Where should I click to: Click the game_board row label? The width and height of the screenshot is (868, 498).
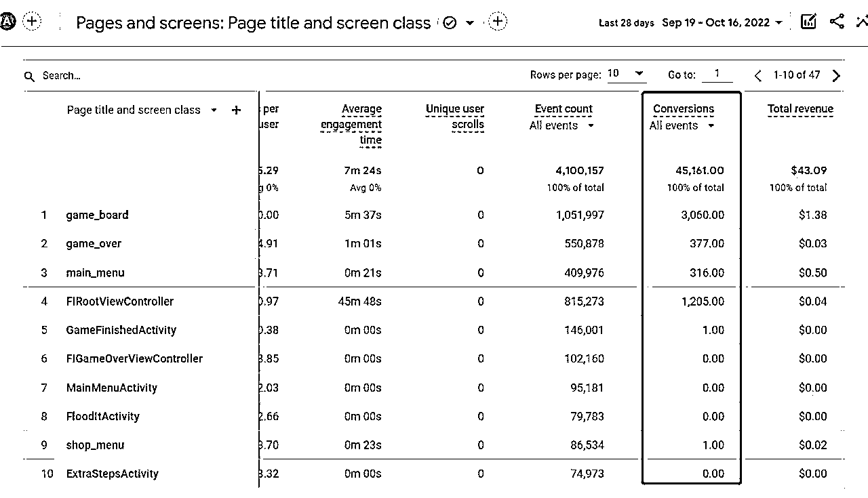97,215
